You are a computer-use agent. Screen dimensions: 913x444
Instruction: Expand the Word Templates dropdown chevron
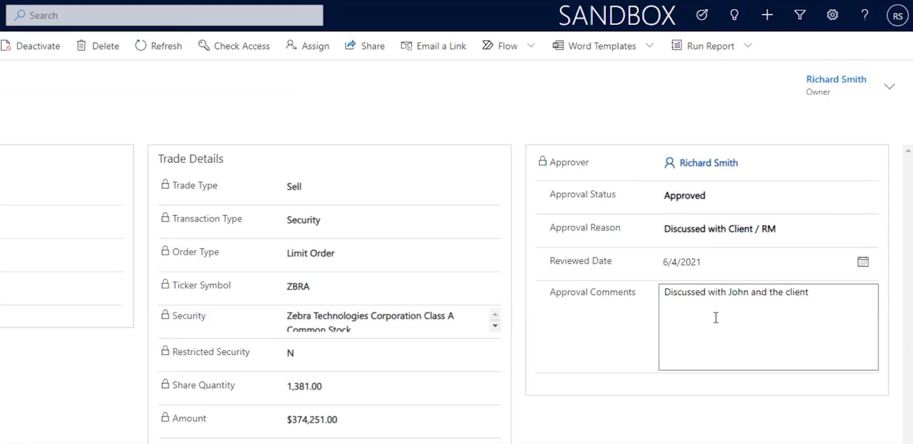click(650, 45)
